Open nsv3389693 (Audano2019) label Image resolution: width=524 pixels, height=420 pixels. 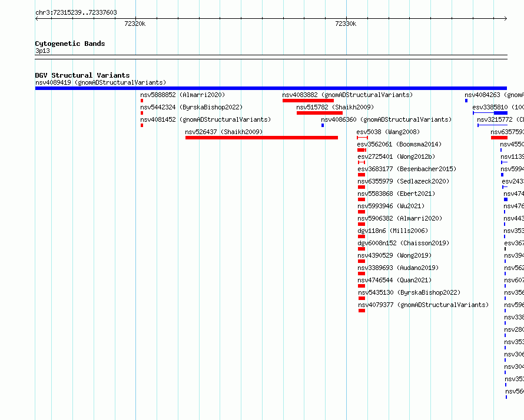[x=398, y=268]
